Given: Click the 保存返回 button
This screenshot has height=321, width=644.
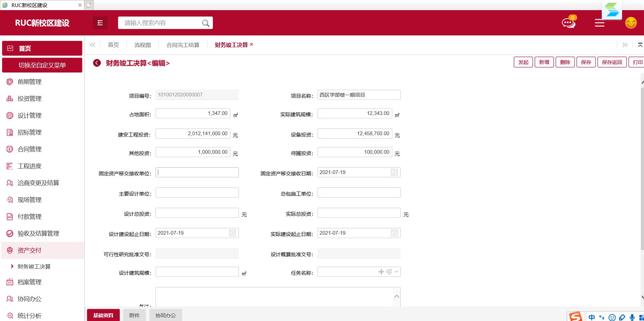Looking at the screenshot, I should [612, 62].
